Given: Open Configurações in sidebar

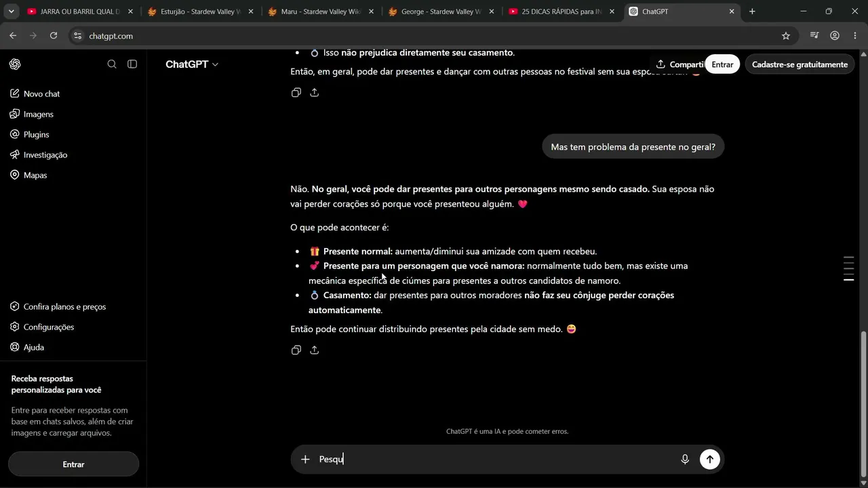Looking at the screenshot, I should click(42, 327).
